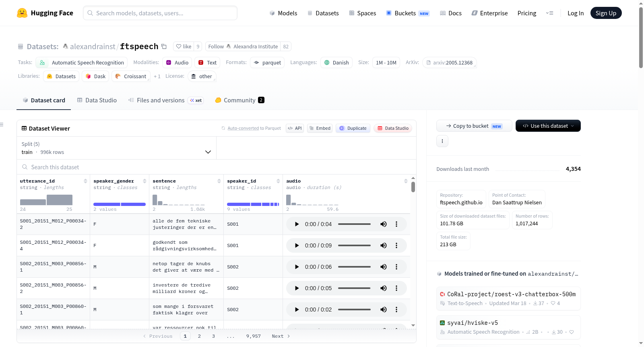The width and height of the screenshot is (644, 347).
Task: Sort the sentence column
Action: point(219,181)
